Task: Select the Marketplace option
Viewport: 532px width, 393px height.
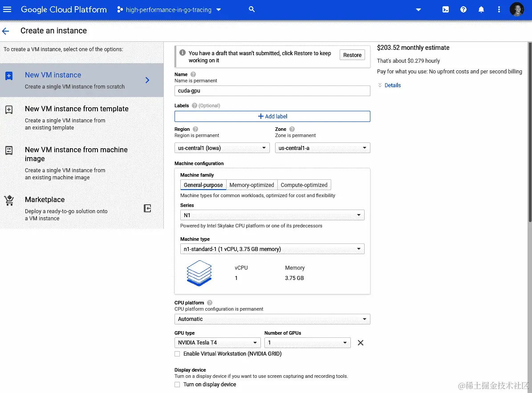Action: 82,208
